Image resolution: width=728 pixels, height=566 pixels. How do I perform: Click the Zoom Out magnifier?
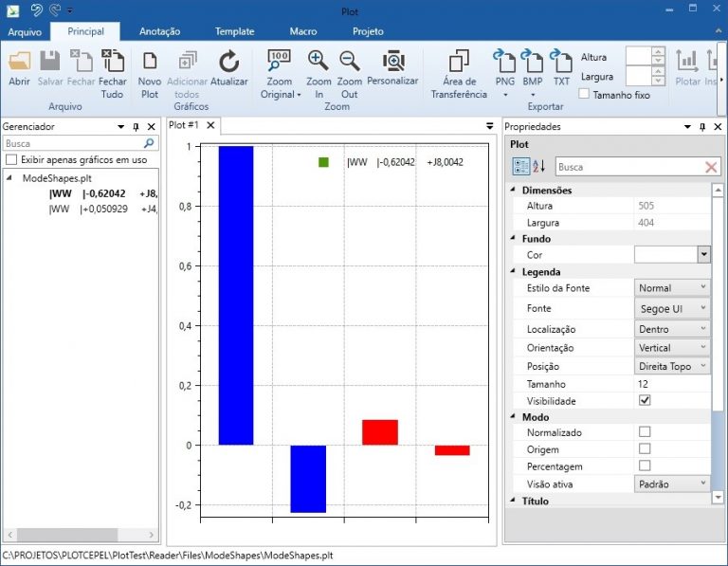coord(350,62)
